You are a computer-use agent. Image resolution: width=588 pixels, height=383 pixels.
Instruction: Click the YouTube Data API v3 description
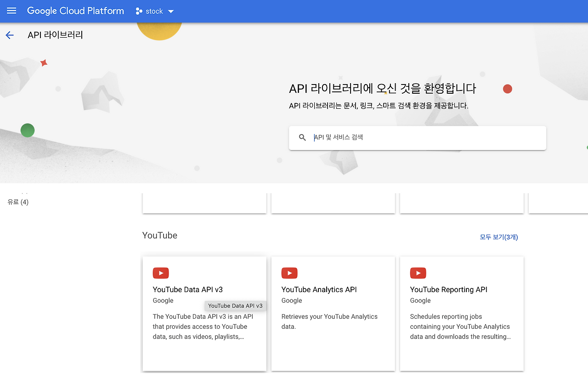coord(203,327)
